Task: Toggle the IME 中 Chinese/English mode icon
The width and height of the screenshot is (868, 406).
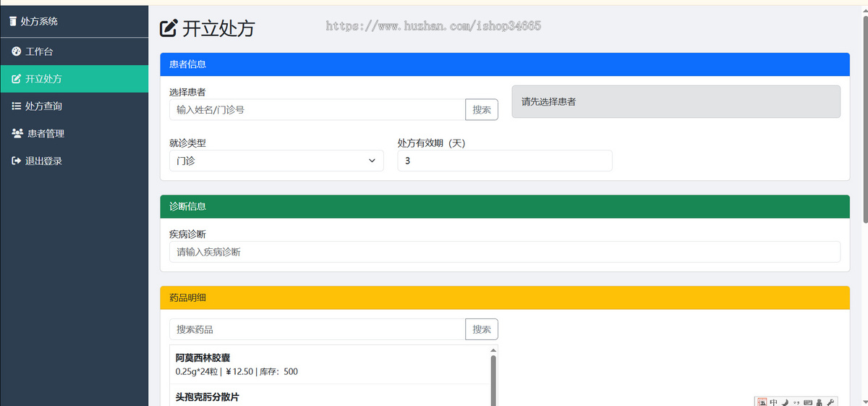Action: click(774, 402)
